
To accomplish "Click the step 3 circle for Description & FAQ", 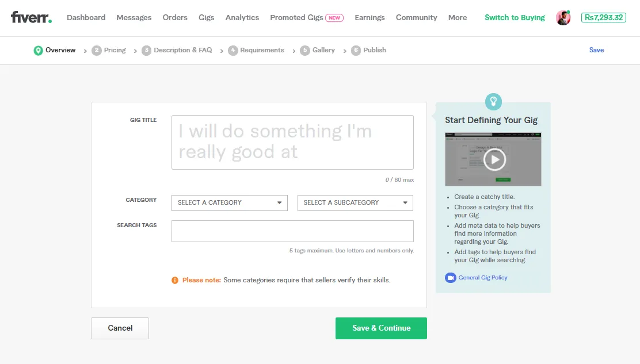I will point(146,51).
